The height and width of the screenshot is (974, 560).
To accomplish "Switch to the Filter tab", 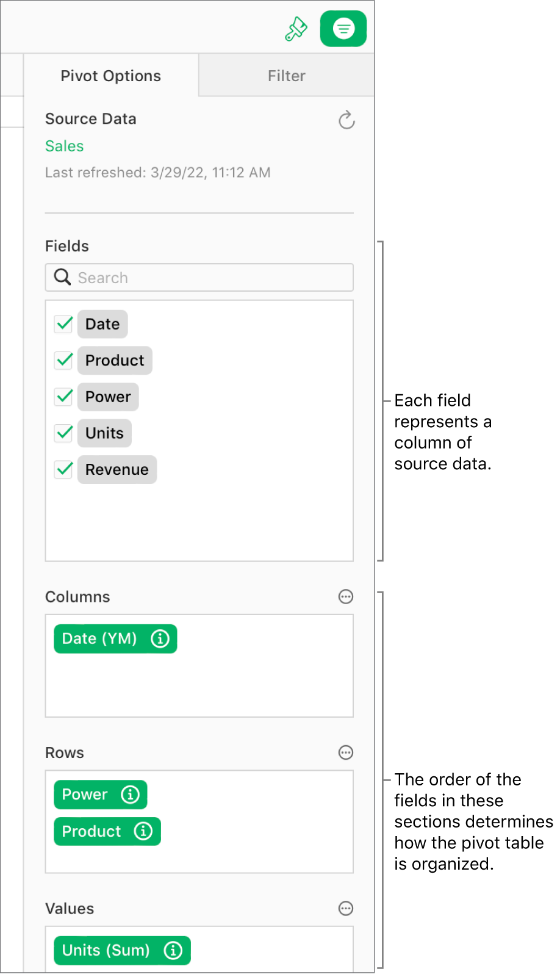I will pos(286,75).
